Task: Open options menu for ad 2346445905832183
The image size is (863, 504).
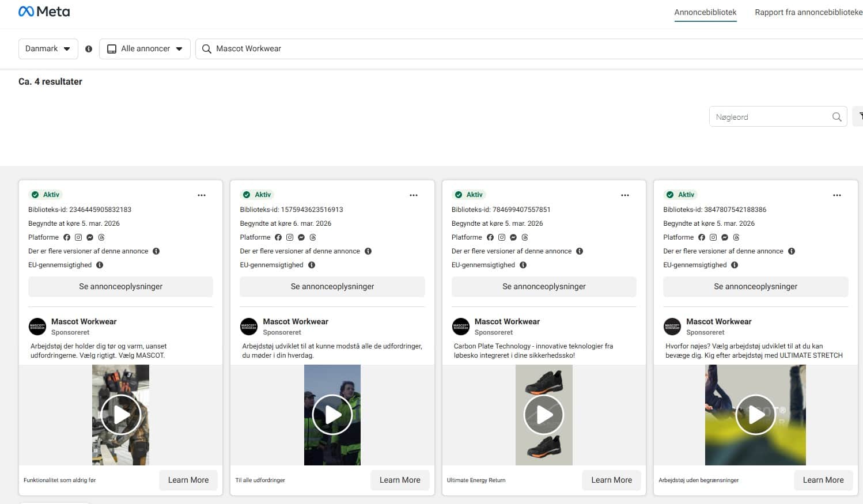Action: (202, 195)
